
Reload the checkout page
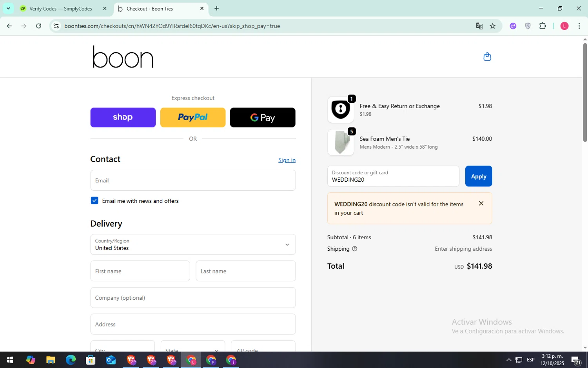[x=38, y=26]
